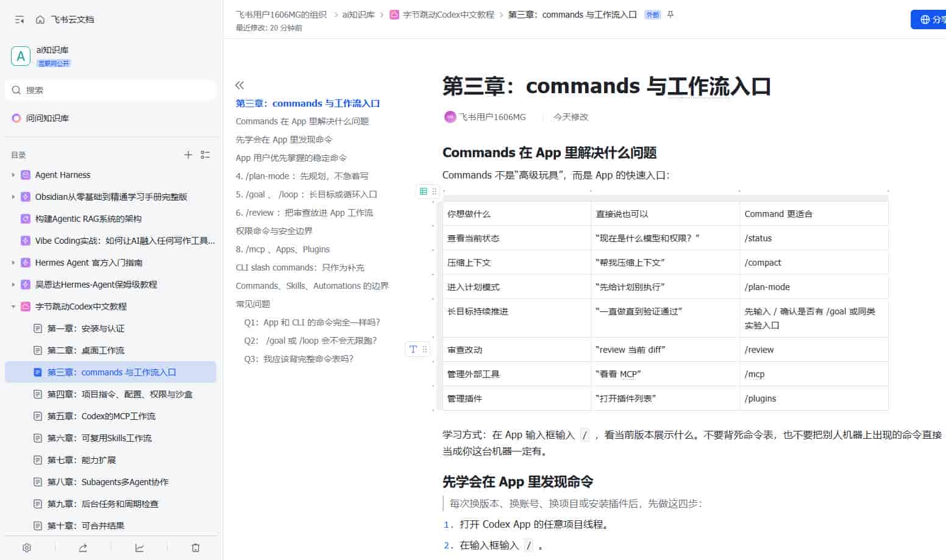Screen dimensions: 946x560
Task: Add a new item to 目录
Action: (x=188, y=155)
